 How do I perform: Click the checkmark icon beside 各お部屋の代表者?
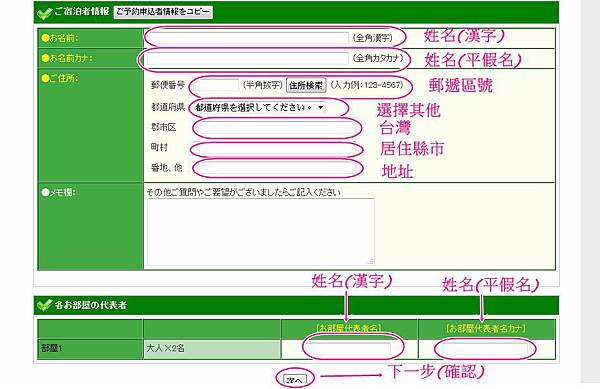pyautogui.click(x=44, y=305)
